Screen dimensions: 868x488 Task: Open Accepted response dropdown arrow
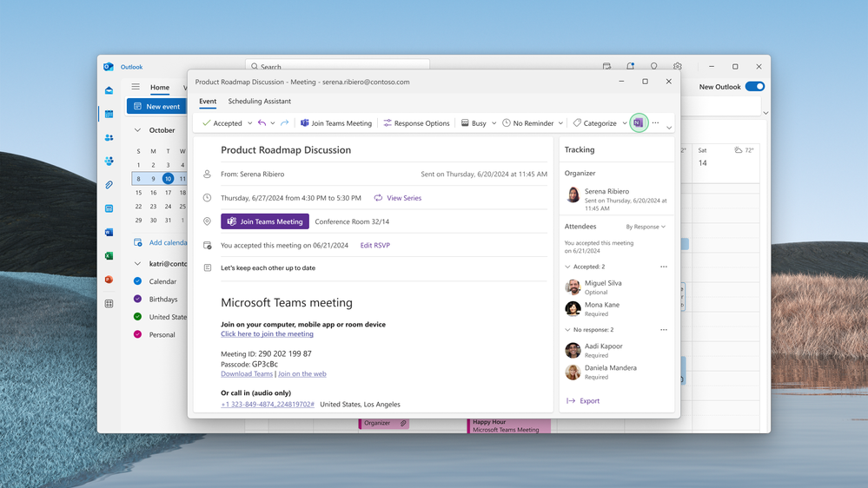coord(249,123)
